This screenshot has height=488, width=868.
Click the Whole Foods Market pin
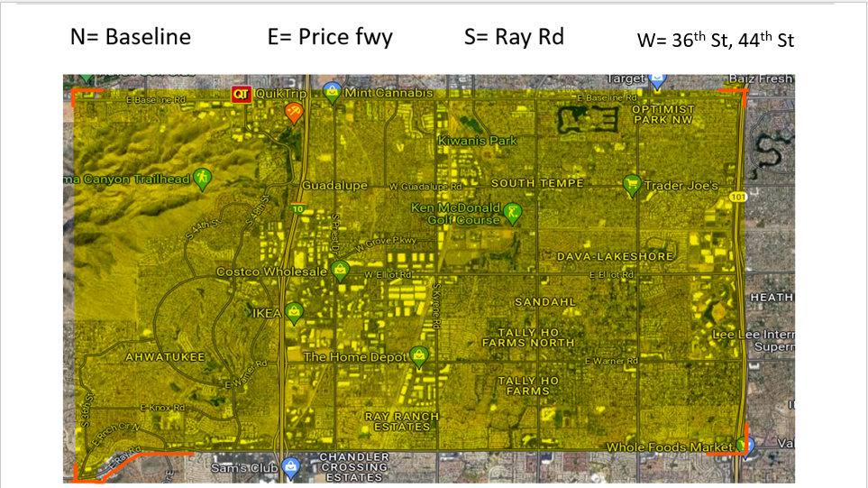(x=744, y=446)
